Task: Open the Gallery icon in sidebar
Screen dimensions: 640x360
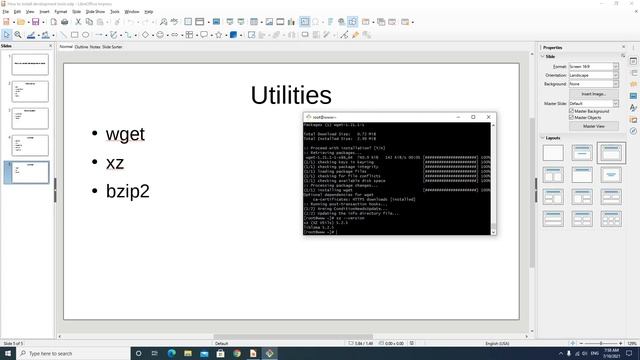Action: tap(633, 120)
